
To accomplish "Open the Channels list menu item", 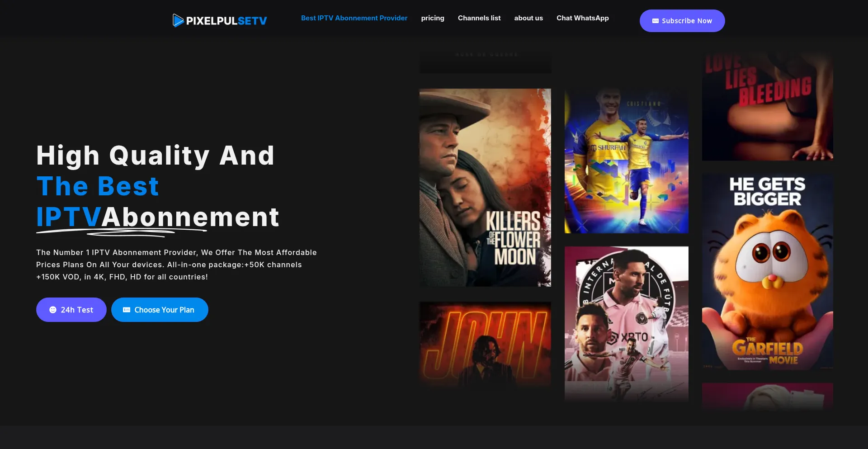I will [479, 18].
